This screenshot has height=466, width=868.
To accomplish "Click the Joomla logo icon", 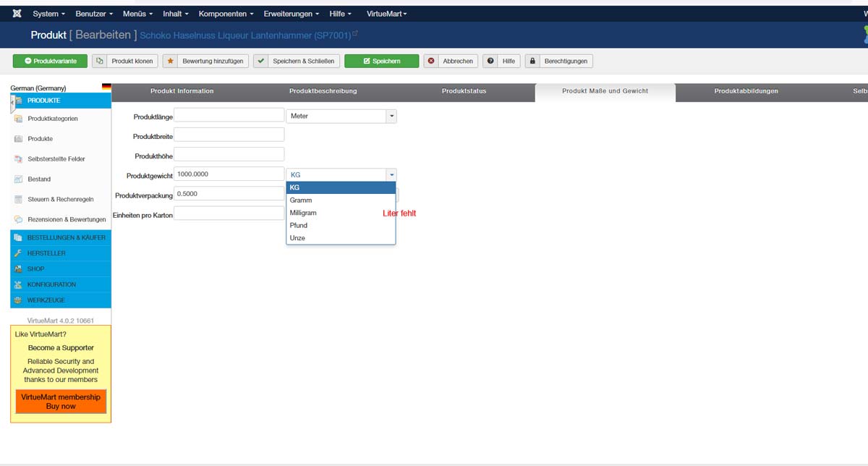I will tap(17, 14).
